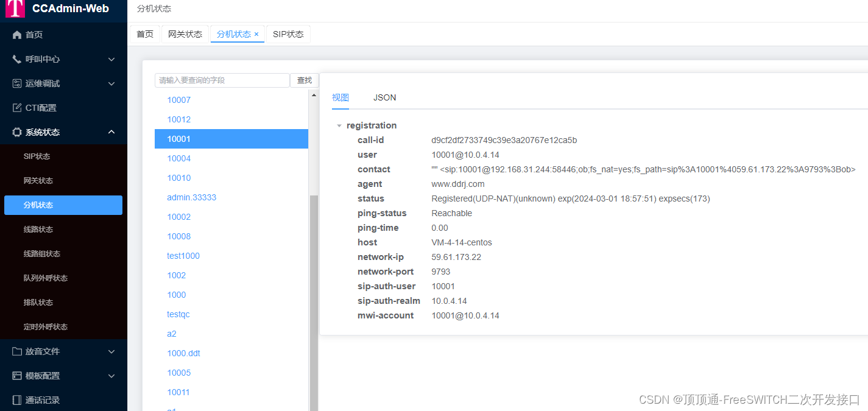The width and height of the screenshot is (868, 411).
Task: Open the SIP状态 tab at top
Action: click(288, 34)
